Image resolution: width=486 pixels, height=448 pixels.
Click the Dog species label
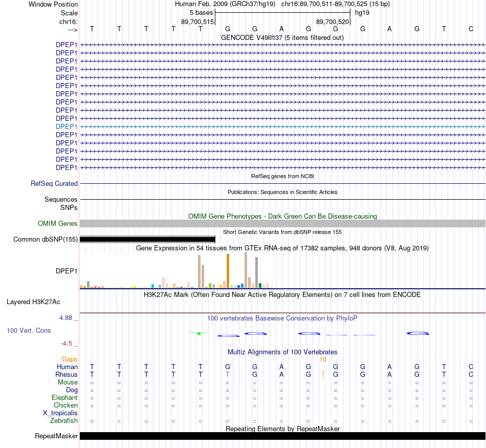(72, 390)
